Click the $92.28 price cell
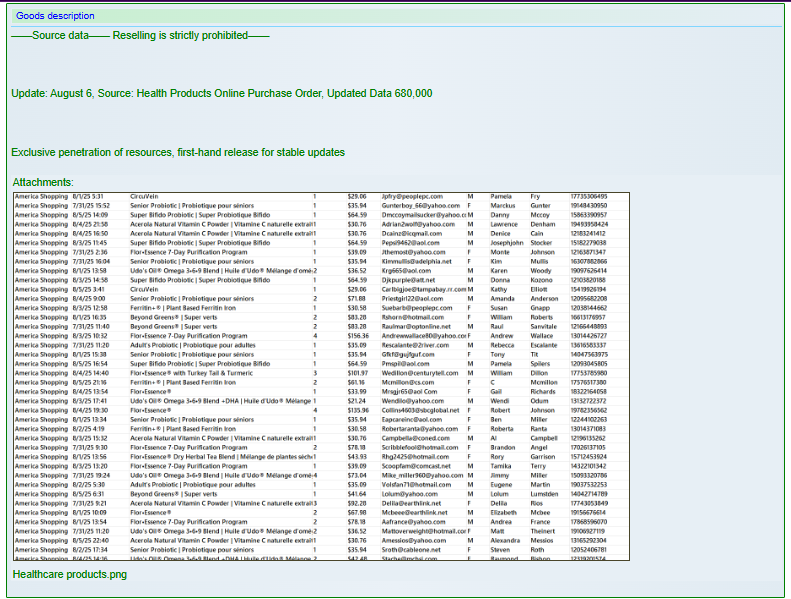 tap(357, 503)
